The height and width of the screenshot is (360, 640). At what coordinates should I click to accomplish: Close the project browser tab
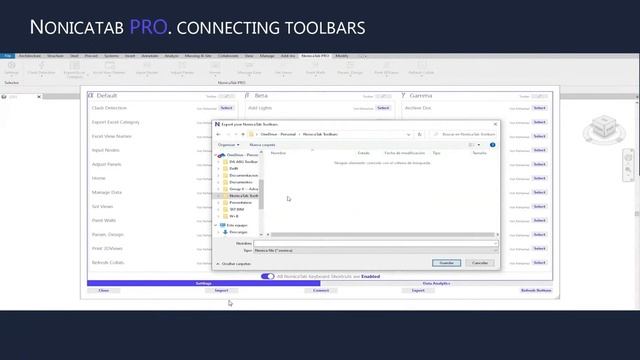point(39,97)
